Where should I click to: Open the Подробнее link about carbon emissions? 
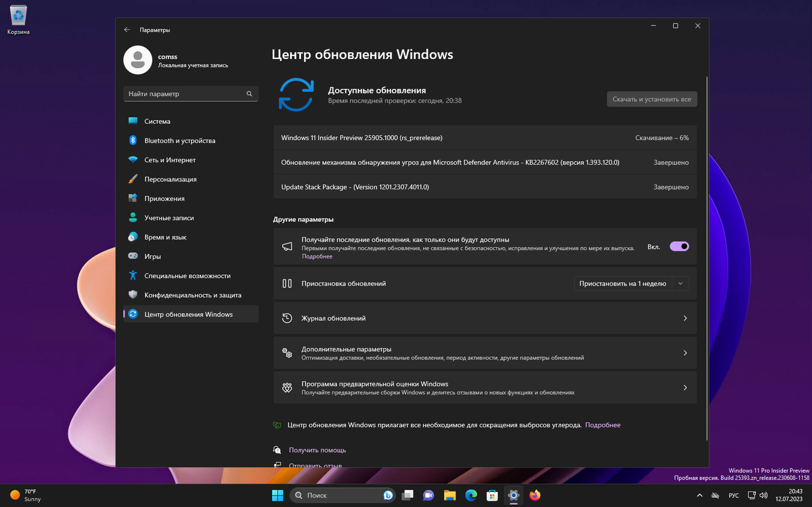click(603, 425)
